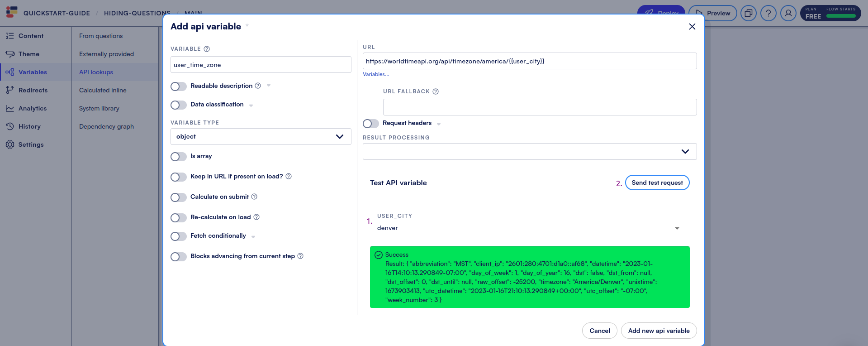Open Analytics in the left sidebar
The height and width of the screenshot is (346, 868).
click(32, 108)
